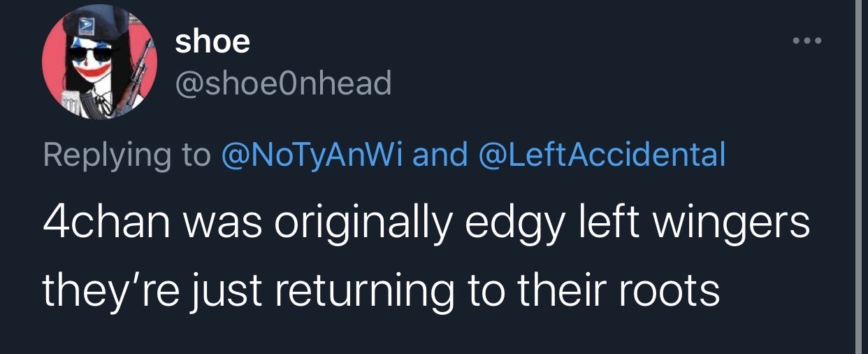Screen dimensions: 868x354
Task: Click the @shoe0nhead handle
Action: 283,84
